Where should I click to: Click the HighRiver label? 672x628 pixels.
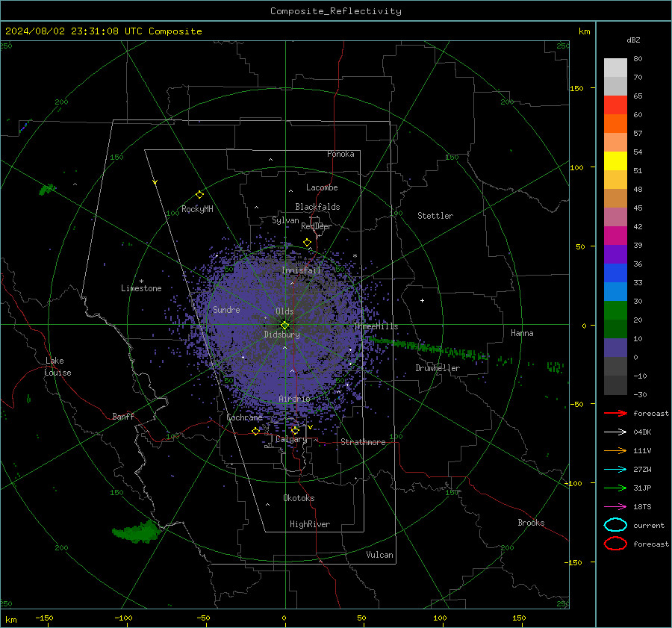point(310,524)
